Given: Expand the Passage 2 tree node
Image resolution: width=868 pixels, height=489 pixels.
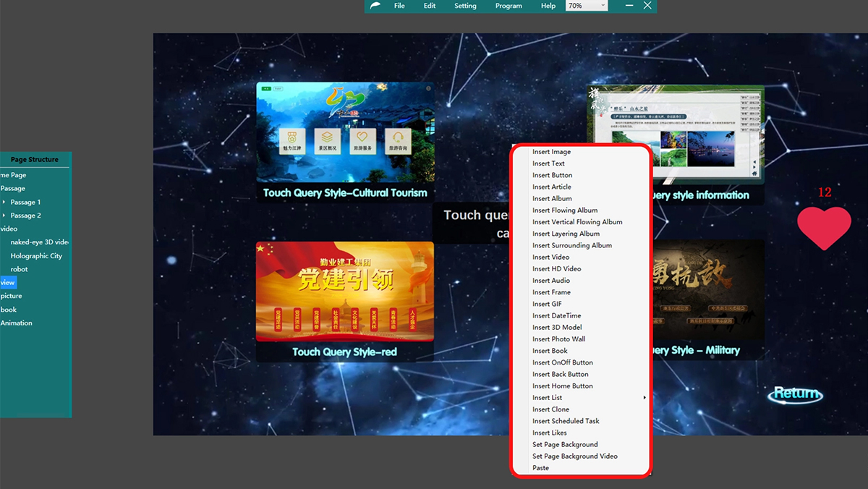Looking at the screenshot, I should click(x=4, y=216).
